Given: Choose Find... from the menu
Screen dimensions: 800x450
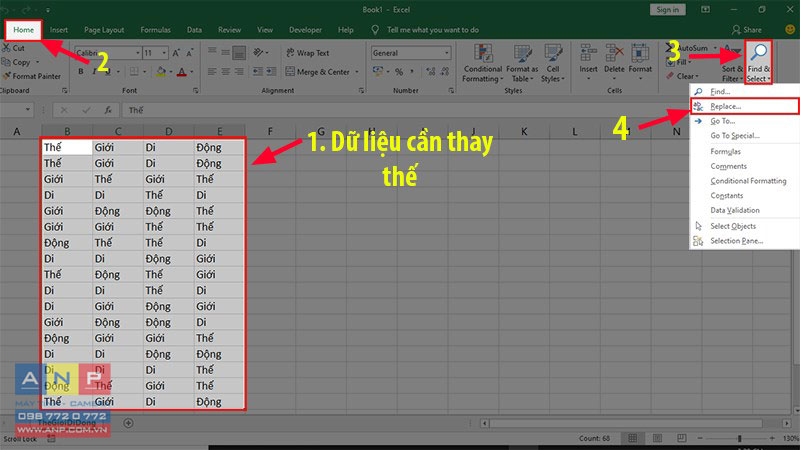Looking at the screenshot, I should (744, 92).
